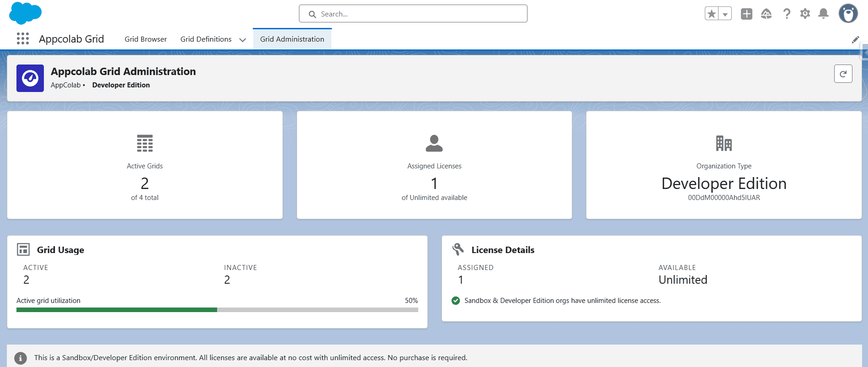Screen dimensions: 868x367
Task: Click the "Active Grids" card label
Action: pyautogui.click(x=145, y=166)
